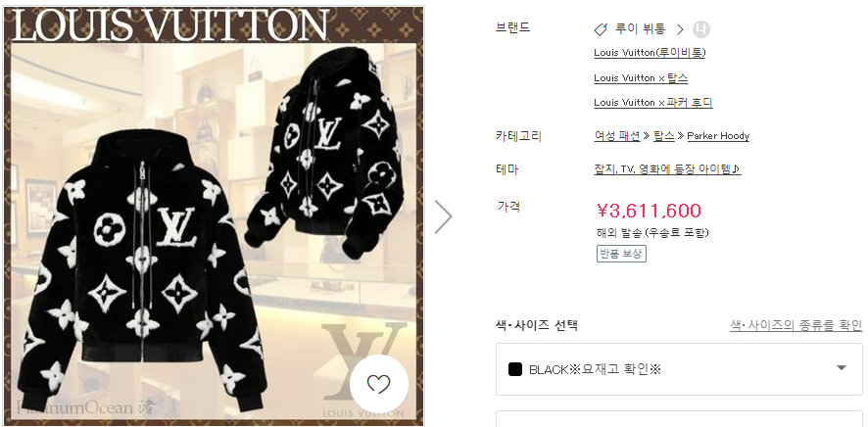Click the chevron arrow after 루이 뷔통
The width and height of the screenshot is (868, 427).
coord(680,29)
